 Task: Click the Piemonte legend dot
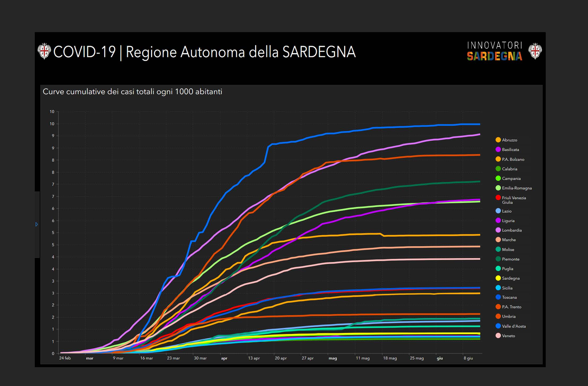[498, 259]
